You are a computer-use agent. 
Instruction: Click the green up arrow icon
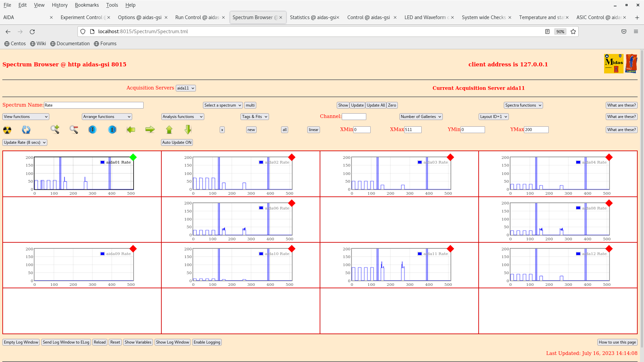pyautogui.click(x=169, y=130)
